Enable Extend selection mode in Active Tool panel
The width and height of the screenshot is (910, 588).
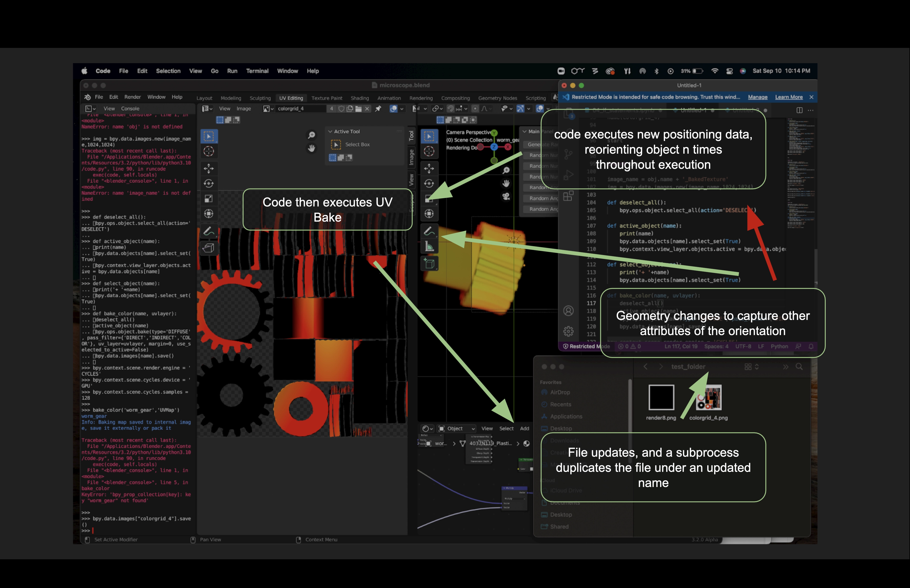tap(341, 157)
